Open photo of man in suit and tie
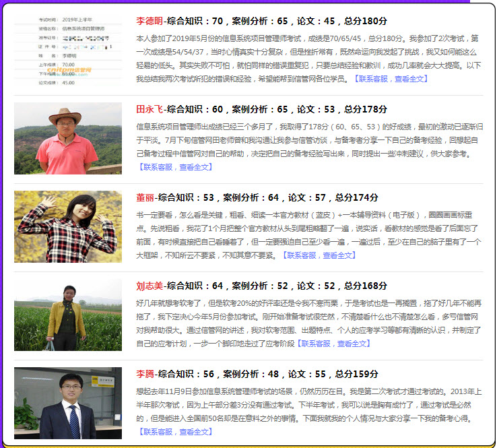The image size is (497, 448). [68, 403]
